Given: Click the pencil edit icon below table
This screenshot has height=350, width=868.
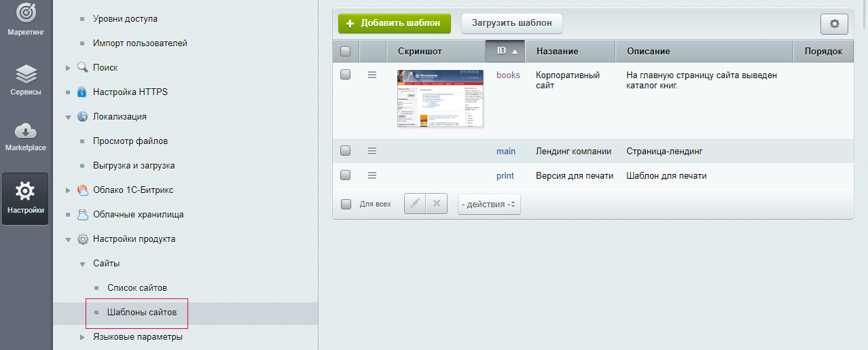Looking at the screenshot, I should (x=415, y=204).
